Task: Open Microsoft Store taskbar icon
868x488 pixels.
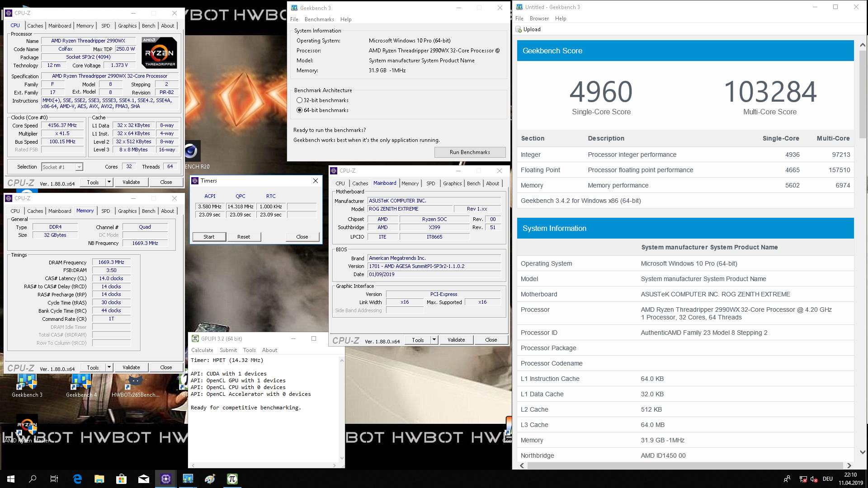Action: tap(121, 479)
